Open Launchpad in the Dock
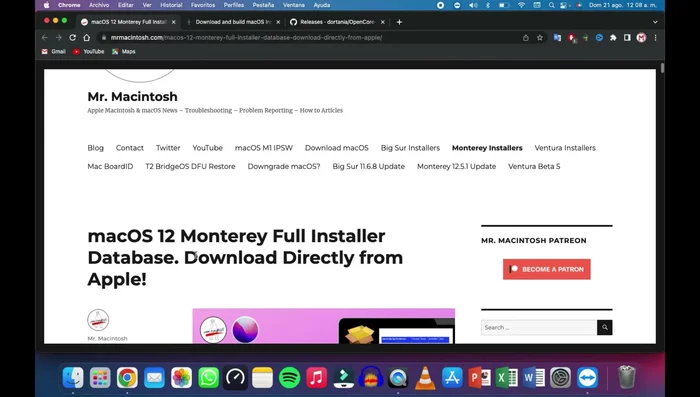Viewport: 700px width, 397px height. [100, 378]
